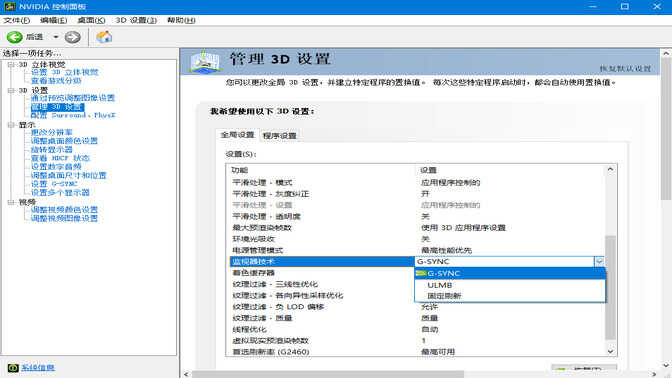Screen dimensions: 672x378
Task: Open the 桌面(K) menu
Action: [x=91, y=20]
